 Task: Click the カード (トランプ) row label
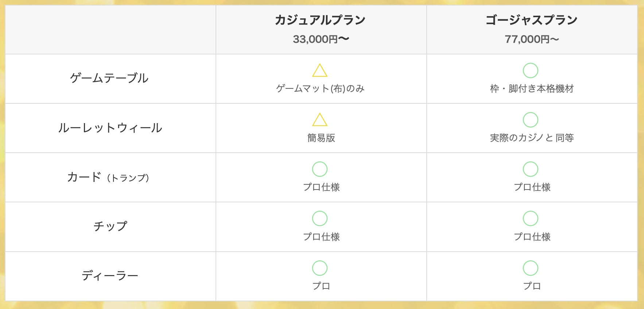click(108, 177)
